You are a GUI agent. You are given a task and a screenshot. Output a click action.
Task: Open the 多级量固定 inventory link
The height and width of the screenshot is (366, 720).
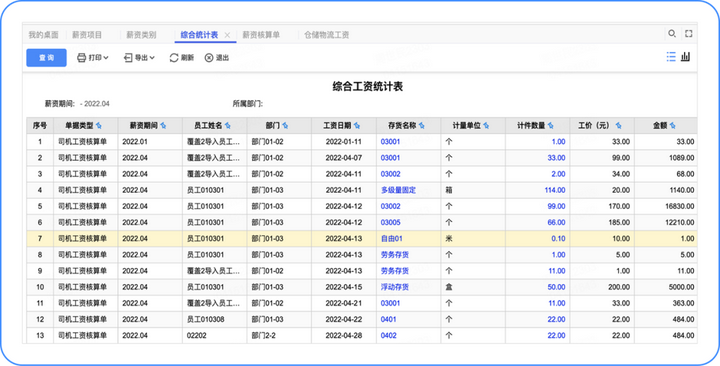[x=398, y=190]
